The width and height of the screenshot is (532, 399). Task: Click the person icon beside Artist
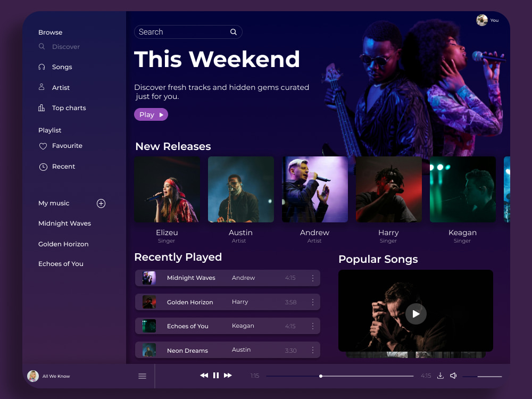click(x=41, y=87)
